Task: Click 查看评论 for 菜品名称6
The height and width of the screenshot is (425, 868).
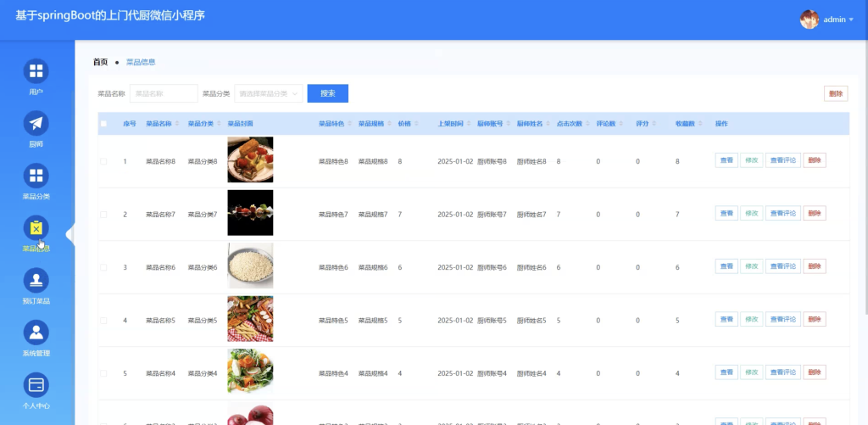Action: pos(782,266)
